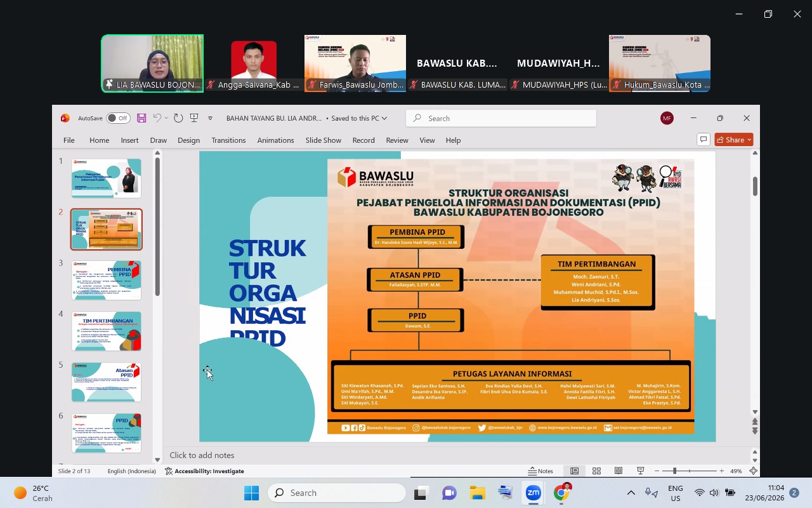Open the MF account profile icon

(667, 118)
